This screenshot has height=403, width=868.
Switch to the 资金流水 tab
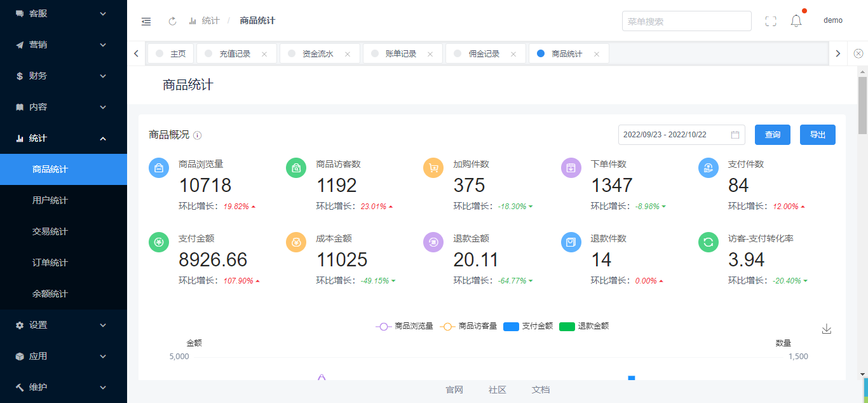(317, 54)
